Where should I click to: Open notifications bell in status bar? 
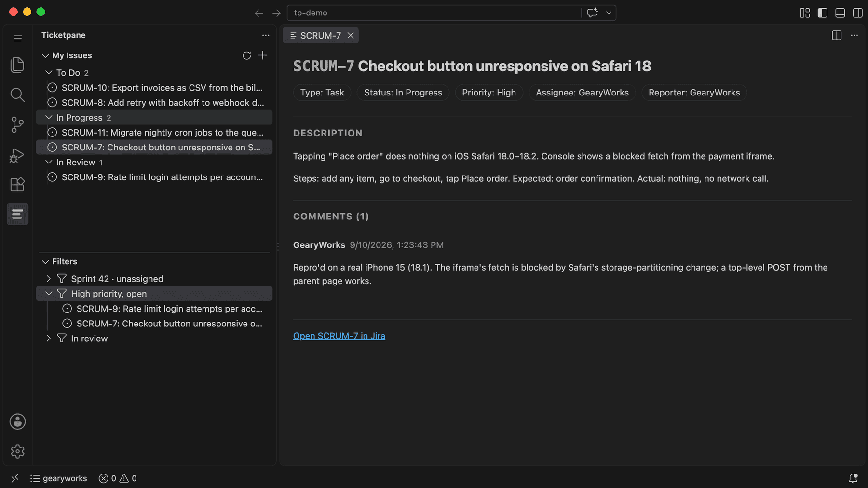coord(853,478)
